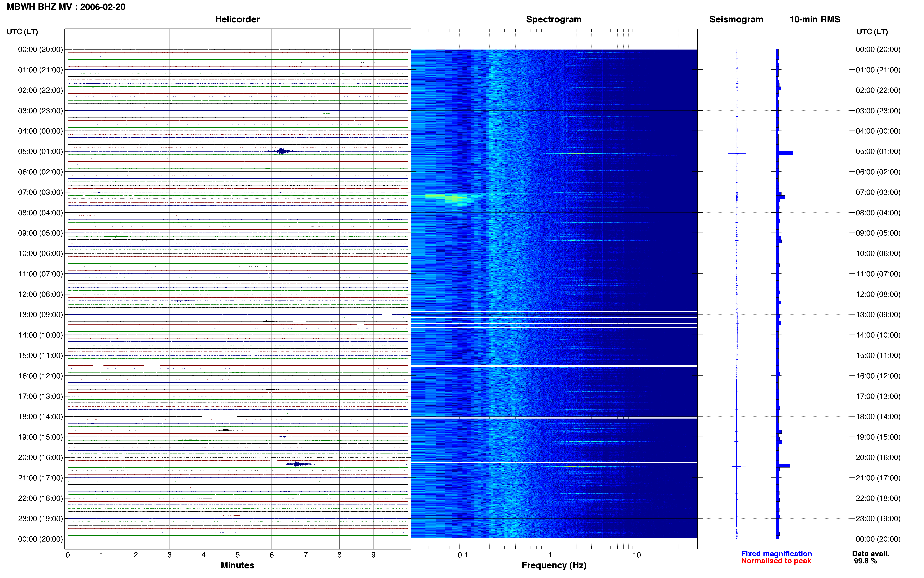Click '03:00 (23:00)' on the Helicorder time axis
The width and height of the screenshot is (924, 578).
click(x=41, y=111)
